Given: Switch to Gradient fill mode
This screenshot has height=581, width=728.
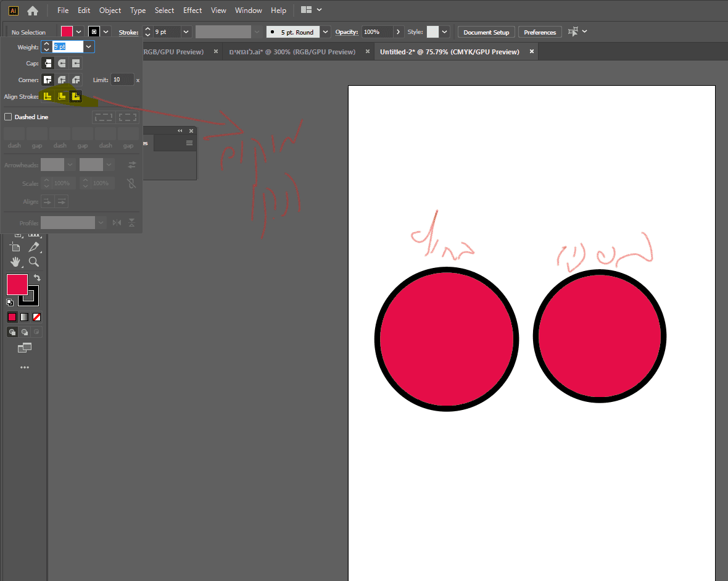Looking at the screenshot, I should [x=25, y=317].
